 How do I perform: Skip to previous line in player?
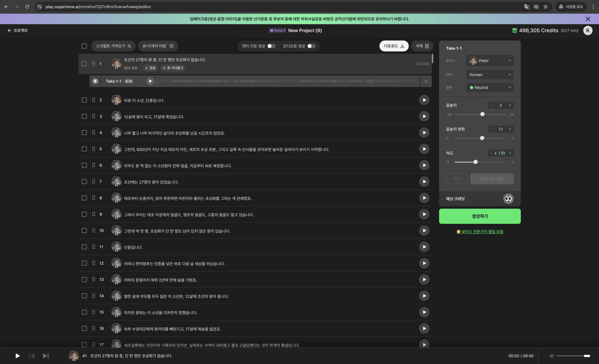click(x=32, y=356)
